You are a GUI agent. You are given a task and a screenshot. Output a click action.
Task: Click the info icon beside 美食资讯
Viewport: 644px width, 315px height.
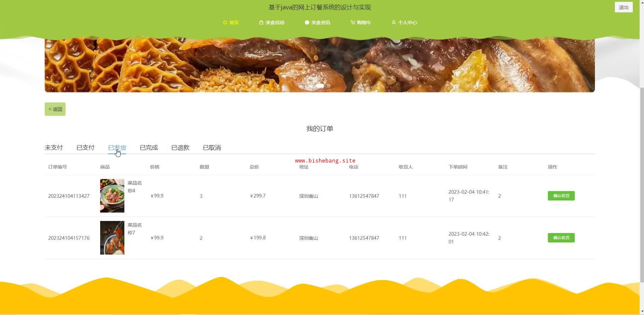point(307,22)
